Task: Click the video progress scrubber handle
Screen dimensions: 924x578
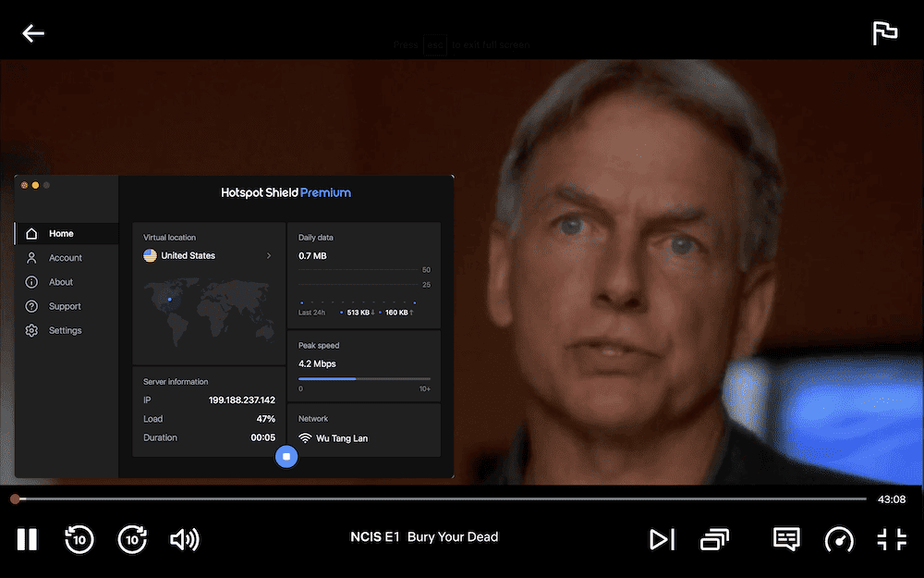Action: 15,499
